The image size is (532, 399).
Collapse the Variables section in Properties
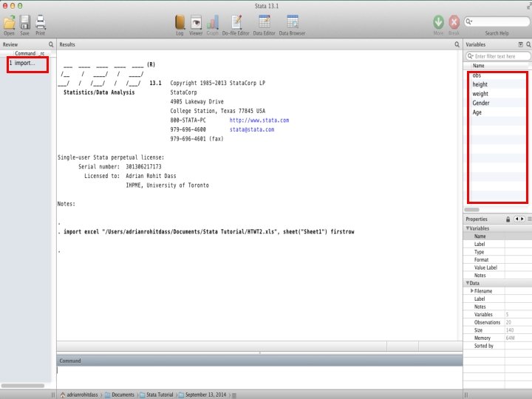point(468,228)
